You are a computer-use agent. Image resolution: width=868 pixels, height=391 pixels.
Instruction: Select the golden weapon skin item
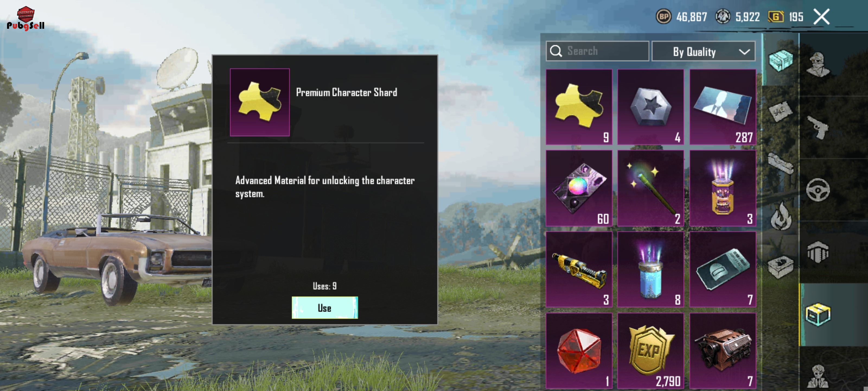(x=579, y=269)
